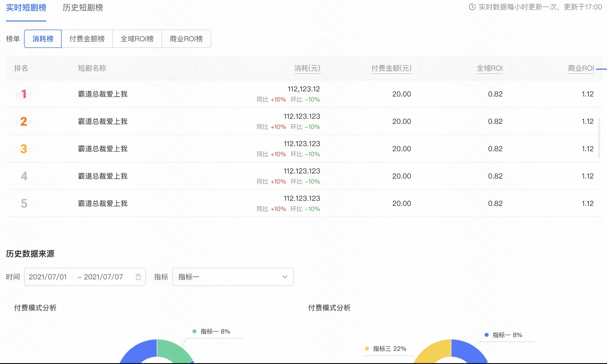Click 环比 -10% in rank 4 row

(x=305, y=182)
